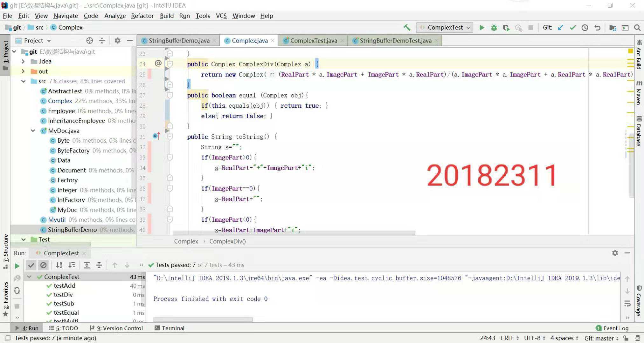Click the console horizontal scrollbar

pos(203,319)
